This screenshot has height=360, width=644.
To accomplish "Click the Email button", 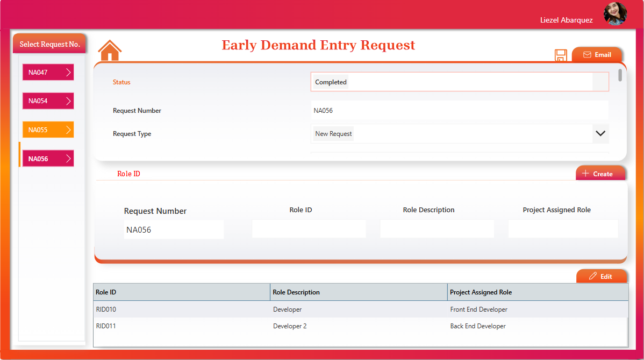I will coord(597,55).
